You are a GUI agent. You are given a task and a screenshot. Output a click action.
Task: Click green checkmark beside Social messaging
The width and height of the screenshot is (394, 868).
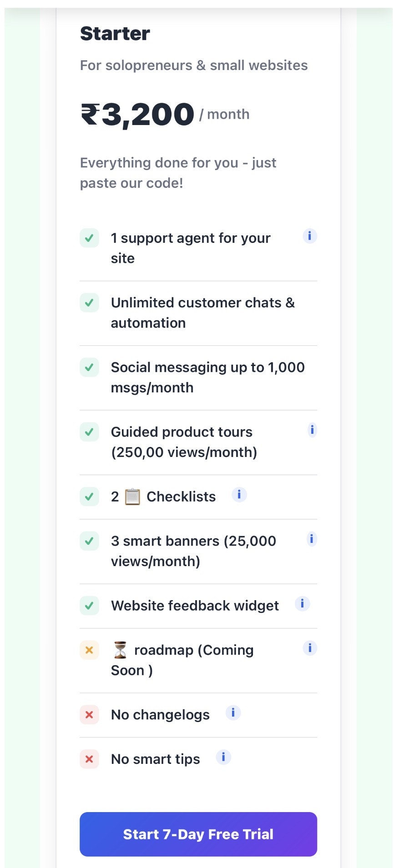pyautogui.click(x=89, y=367)
